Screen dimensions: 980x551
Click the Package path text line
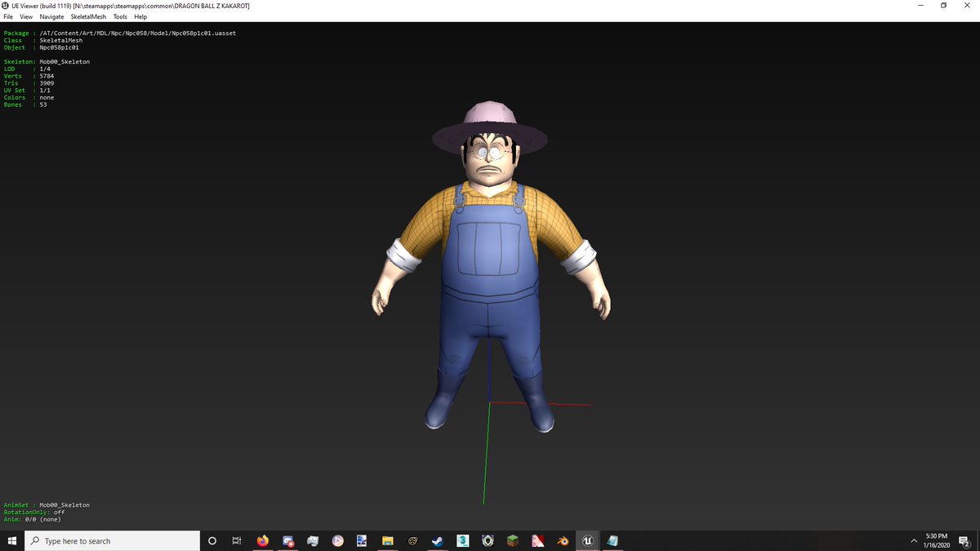(120, 33)
